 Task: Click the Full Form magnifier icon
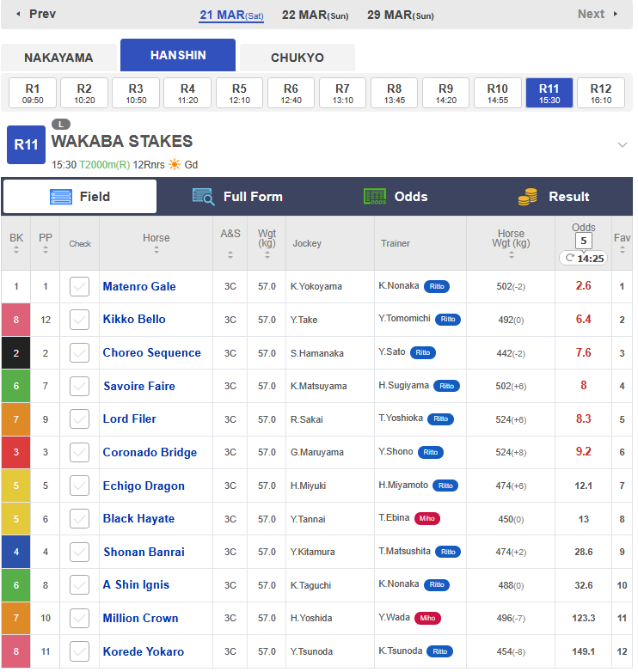tap(203, 197)
